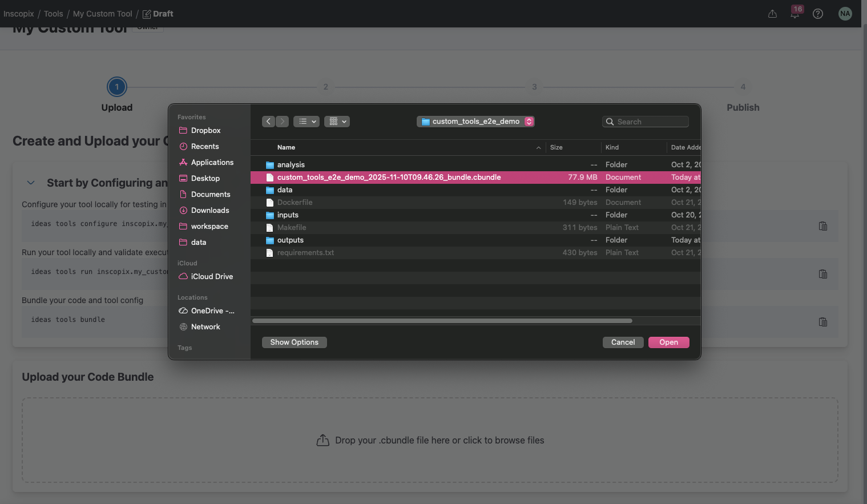This screenshot has height=504, width=867.
Task: Cancel the file selection dialog
Action: pyautogui.click(x=623, y=342)
